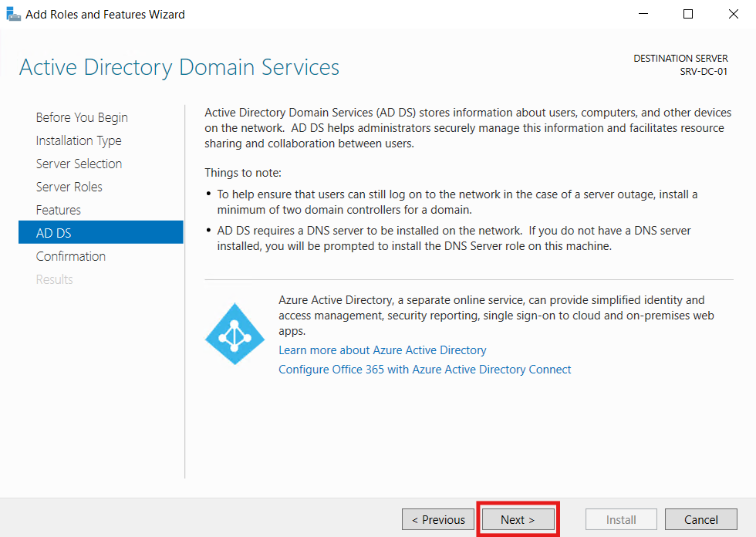This screenshot has width=756, height=537.
Task: Maximize the Add Roles and Features Wizard
Action: click(687, 13)
